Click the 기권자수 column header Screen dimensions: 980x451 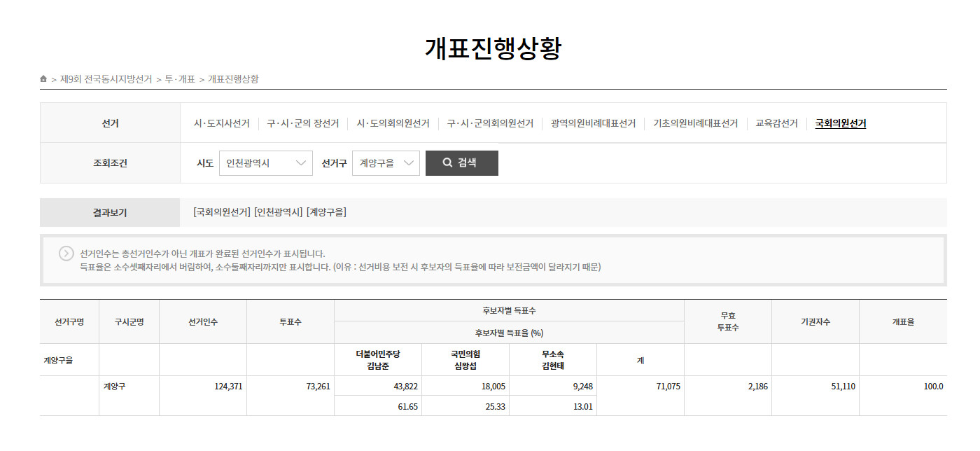click(x=815, y=321)
